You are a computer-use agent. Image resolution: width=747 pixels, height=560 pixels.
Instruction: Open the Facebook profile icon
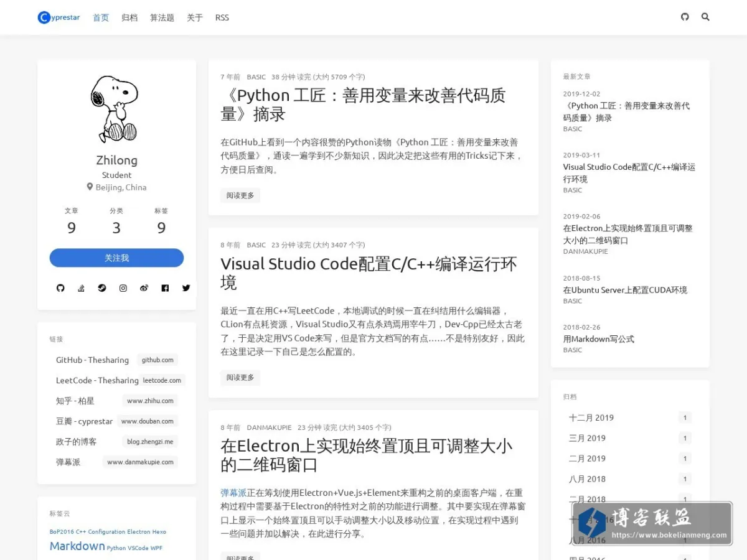165,288
